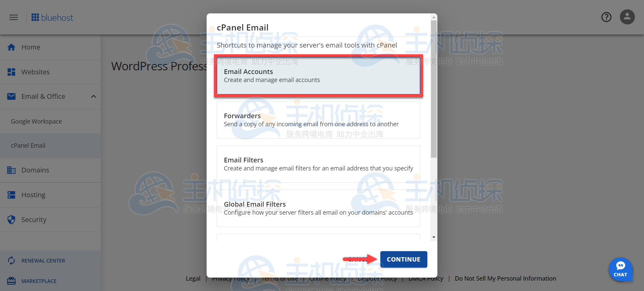Click the Domains building icon
The height and width of the screenshot is (291, 644).
(11, 170)
